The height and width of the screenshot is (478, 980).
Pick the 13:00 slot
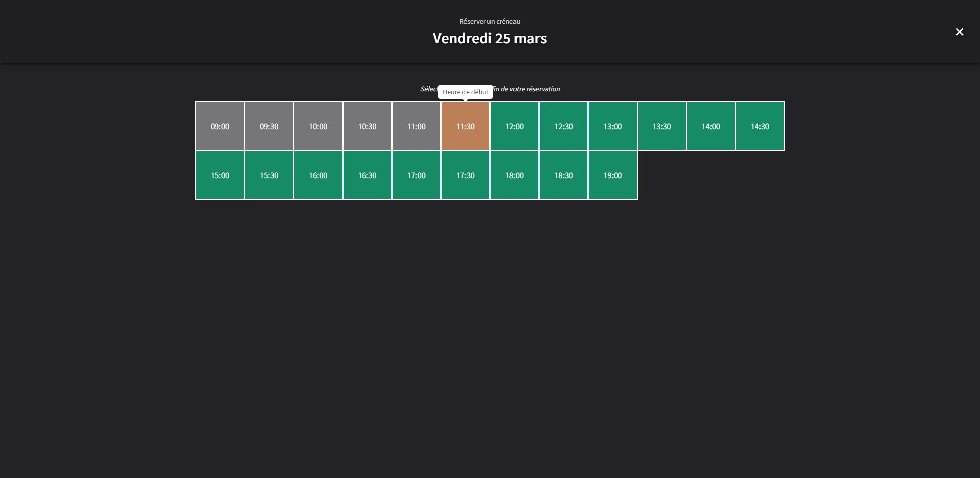[612, 126]
